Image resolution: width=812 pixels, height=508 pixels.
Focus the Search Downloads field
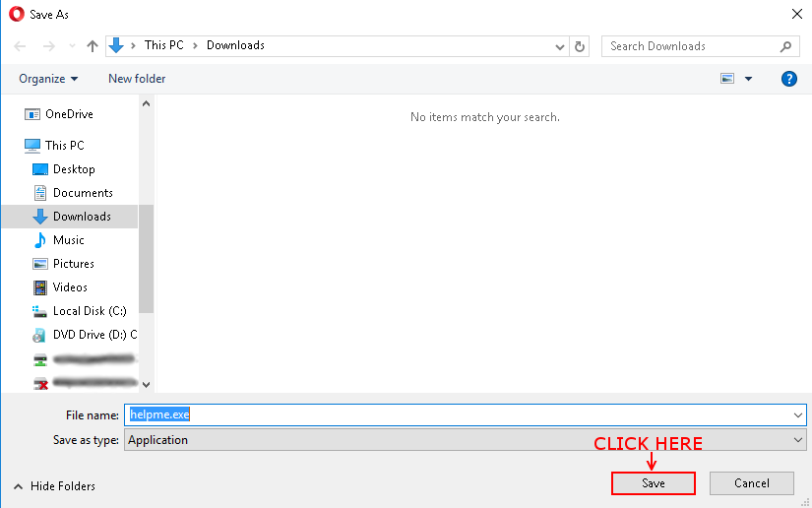pyautogui.click(x=700, y=46)
